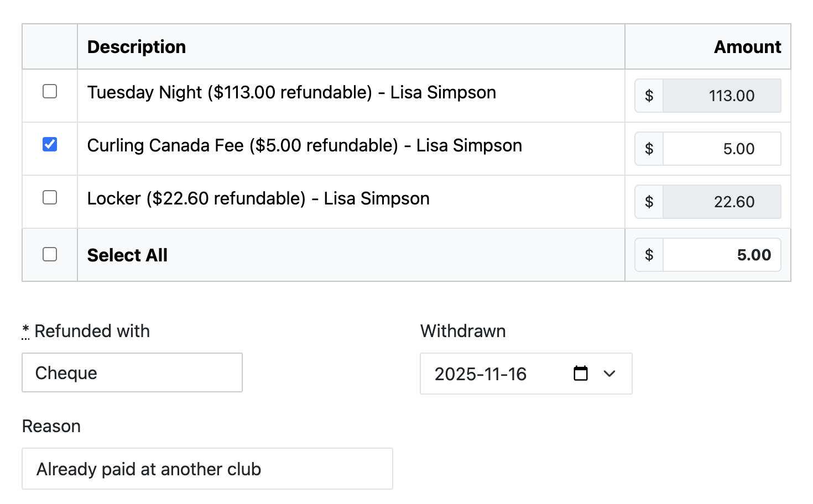The height and width of the screenshot is (504, 813).
Task: Click the dollar sign beside the Curling Canada Fee amount
Action: pos(648,149)
